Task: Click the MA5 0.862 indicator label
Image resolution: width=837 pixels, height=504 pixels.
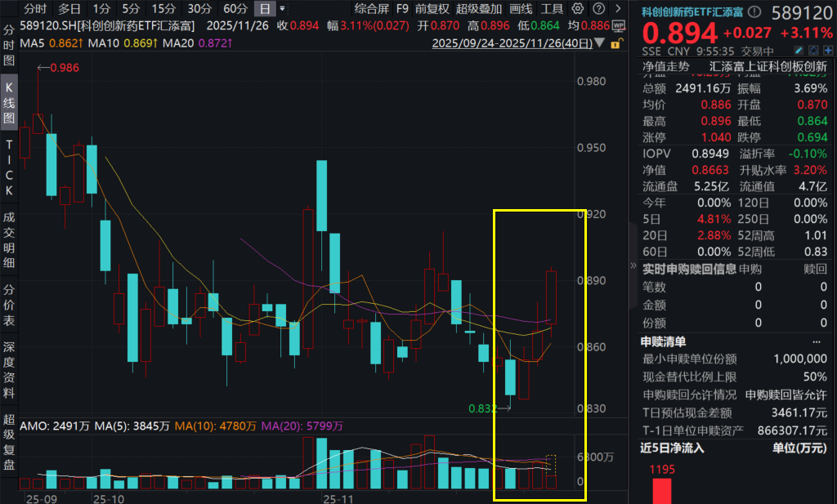Action: pos(51,43)
